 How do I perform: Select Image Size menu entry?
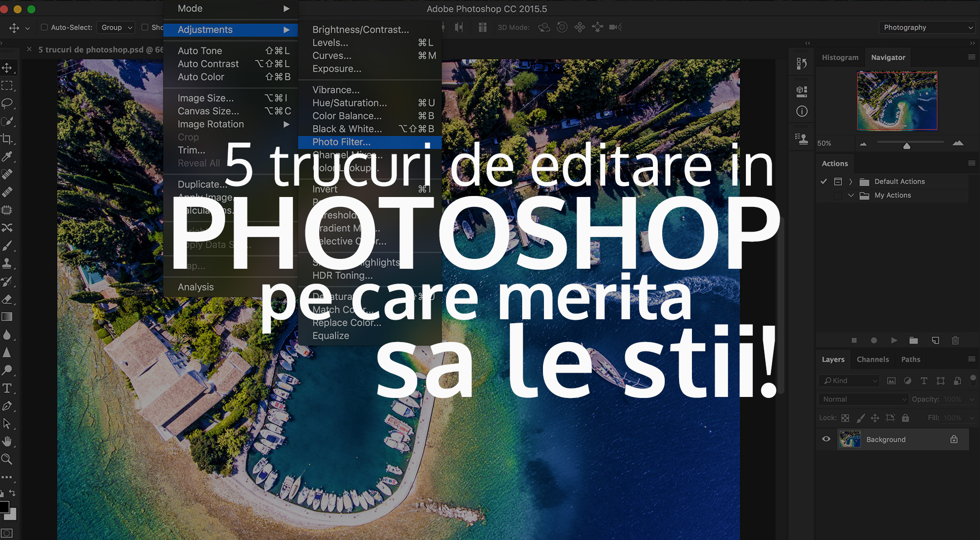pos(231,98)
